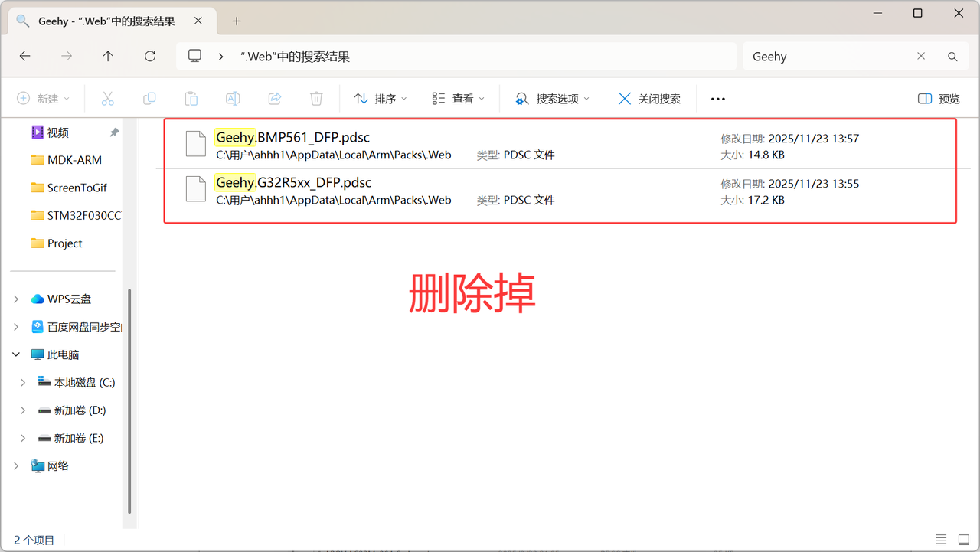Click the Forward navigation arrow
Viewport: 980px width, 552px height.
[x=67, y=56]
